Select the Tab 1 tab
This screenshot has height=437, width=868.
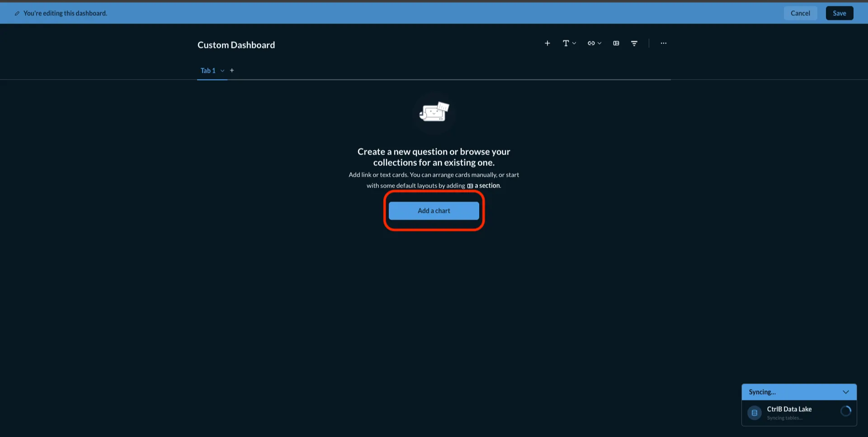208,70
